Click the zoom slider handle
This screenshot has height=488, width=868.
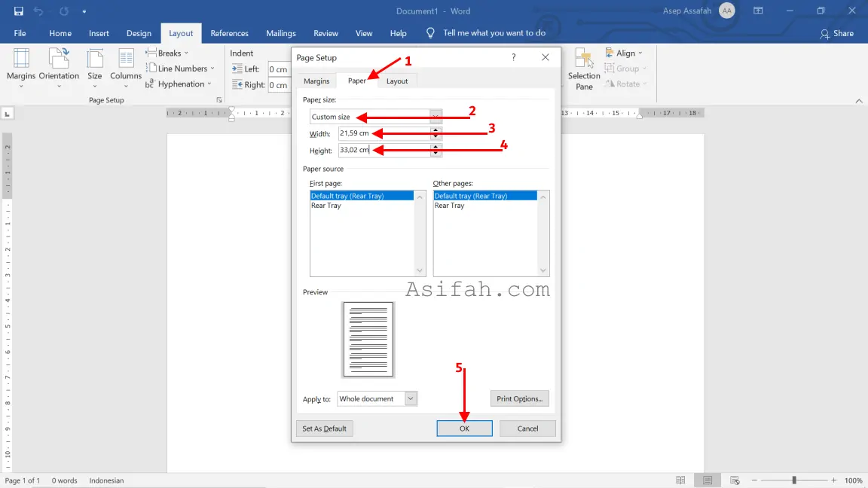[794, 480]
